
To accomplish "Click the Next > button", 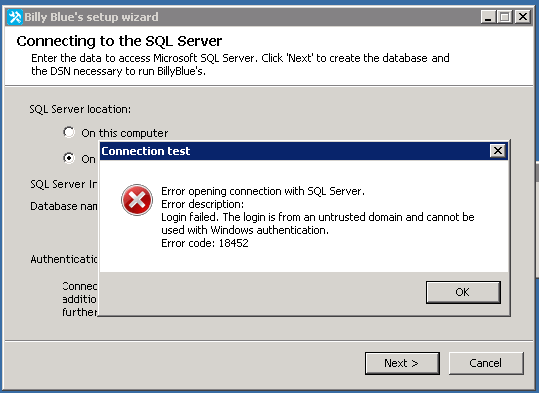I will tap(402, 363).
